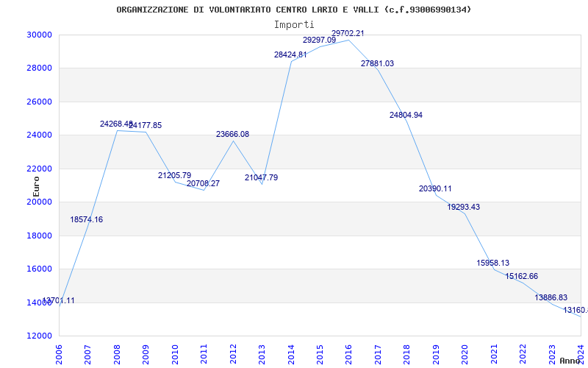
Task: Click the data label 23666.08
Action: coord(232,135)
